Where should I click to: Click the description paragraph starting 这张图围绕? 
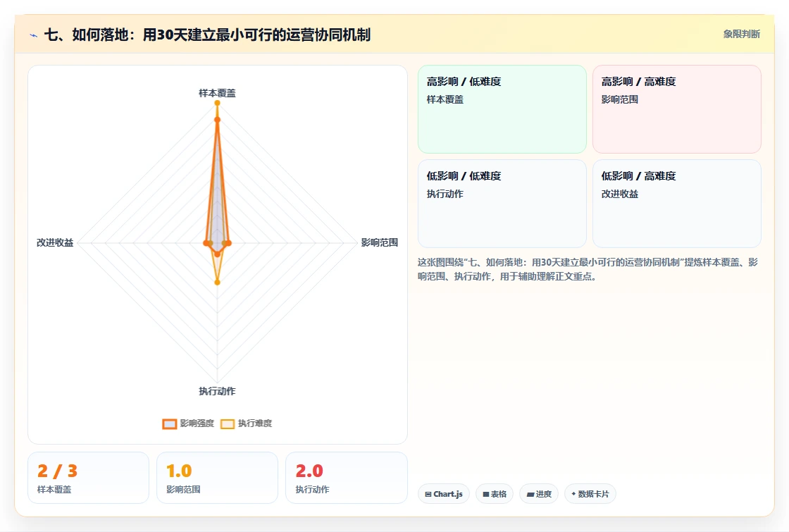[x=588, y=269]
